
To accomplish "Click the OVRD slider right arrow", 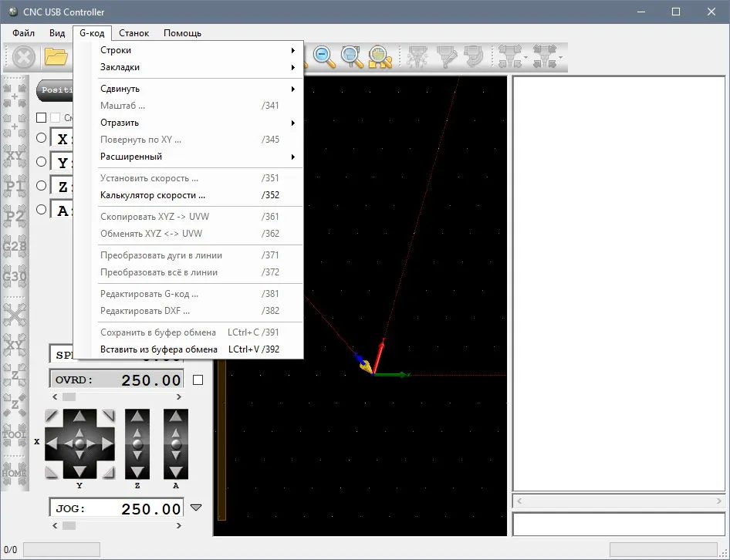I will (x=179, y=397).
